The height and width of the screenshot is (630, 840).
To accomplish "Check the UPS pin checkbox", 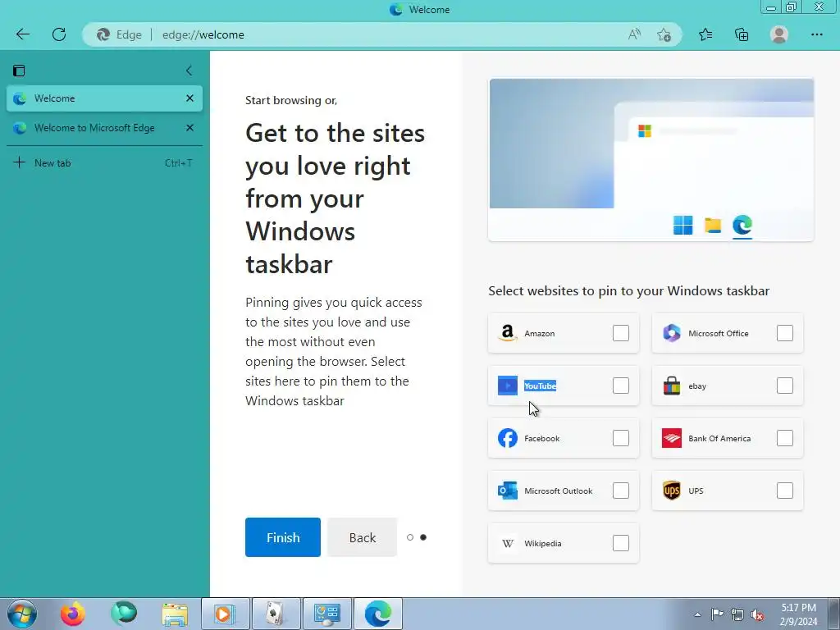I will coord(785,491).
